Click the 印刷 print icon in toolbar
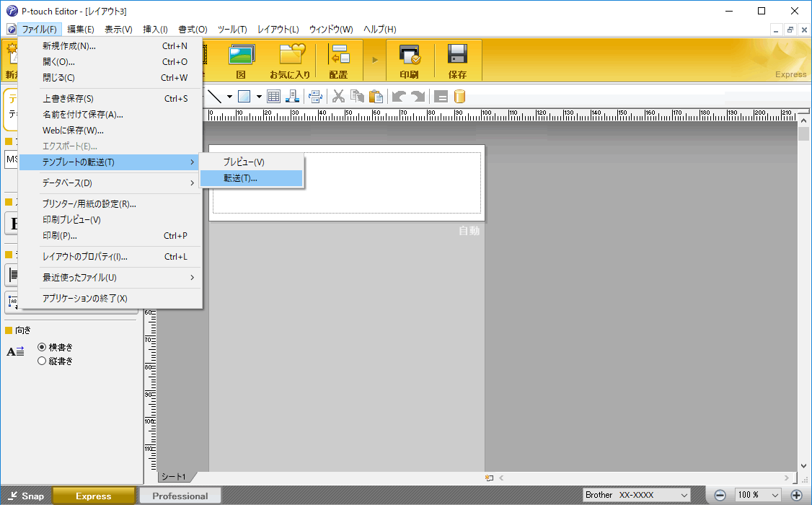Viewport: 812px width, 505px height. click(409, 60)
